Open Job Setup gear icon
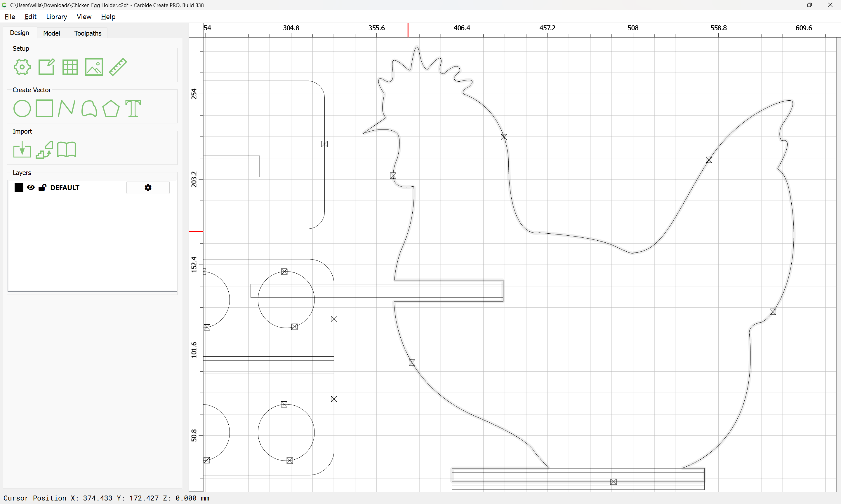Image resolution: width=841 pixels, height=504 pixels. point(22,67)
